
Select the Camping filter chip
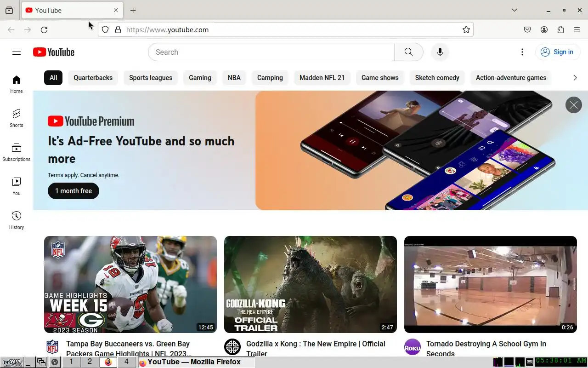[270, 78]
